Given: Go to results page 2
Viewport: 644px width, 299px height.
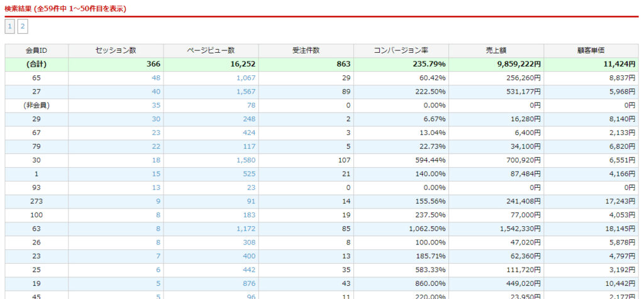Looking at the screenshot, I should point(23,27).
